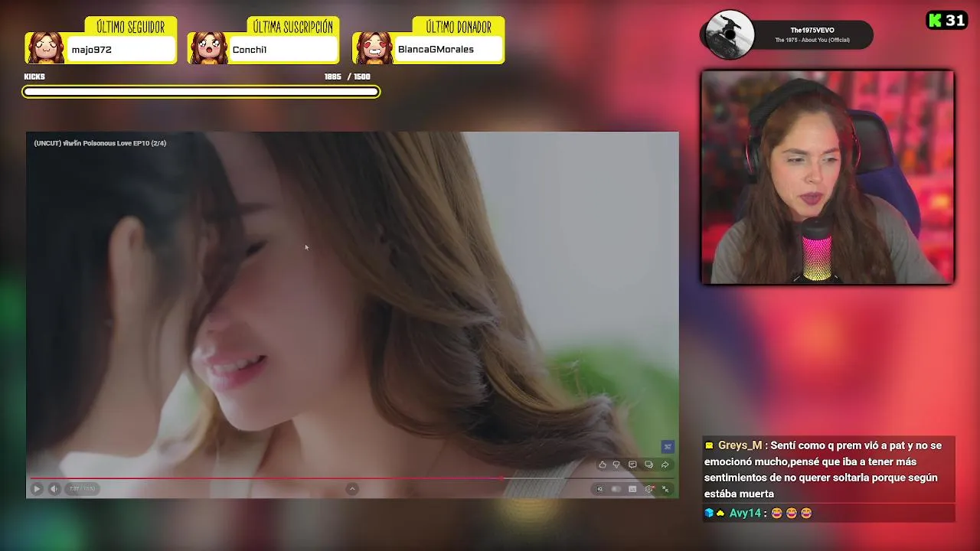Open video settings gear
980x551 pixels.
coord(649,489)
